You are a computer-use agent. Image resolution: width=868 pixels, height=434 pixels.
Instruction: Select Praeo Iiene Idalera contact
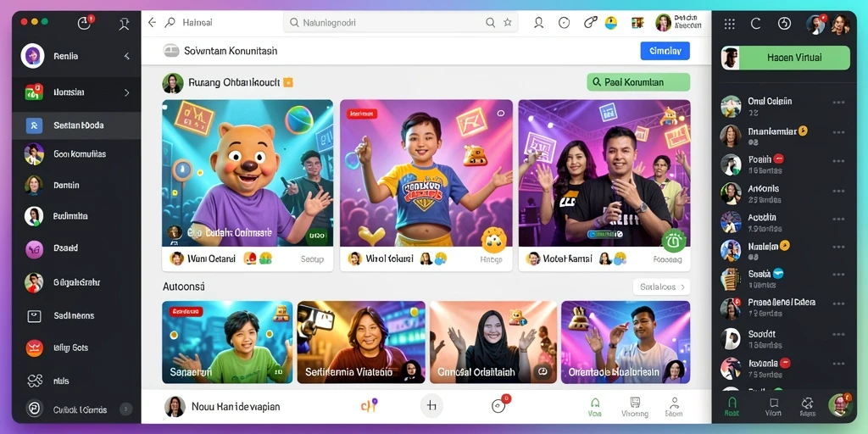tap(785, 307)
